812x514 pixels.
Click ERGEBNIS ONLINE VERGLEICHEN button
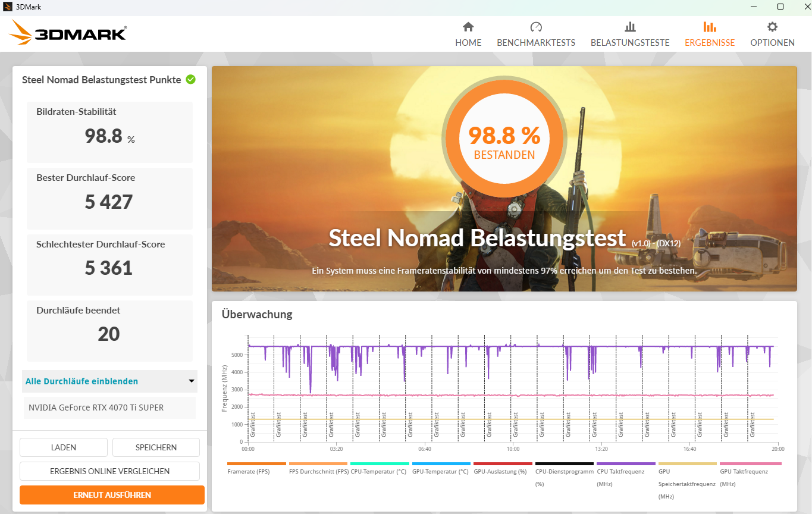pos(109,471)
